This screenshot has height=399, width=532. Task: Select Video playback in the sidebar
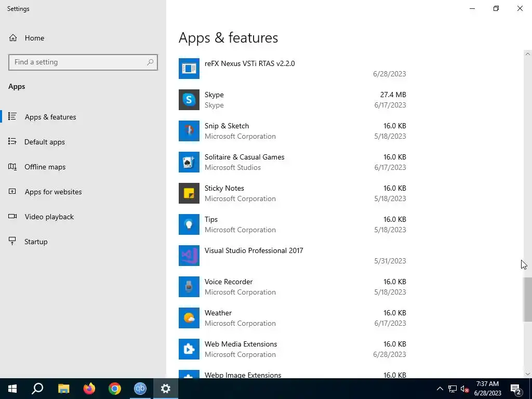(x=49, y=217)
